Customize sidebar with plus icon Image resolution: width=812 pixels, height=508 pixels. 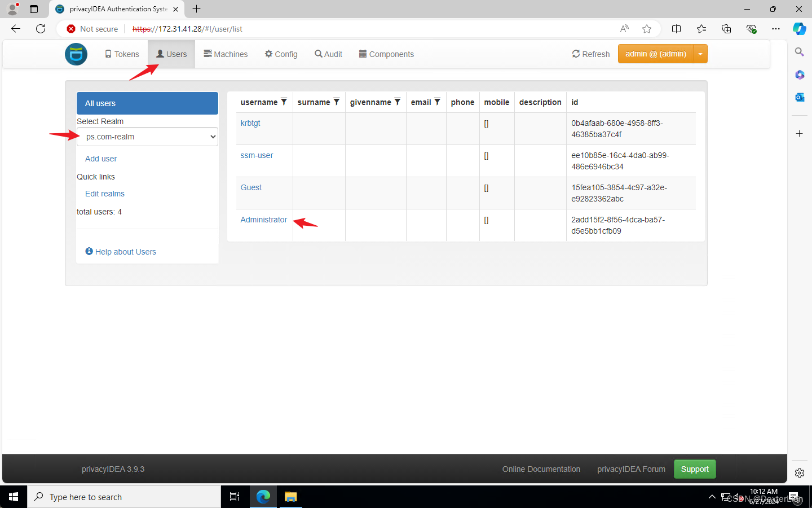pyautogui.click(x=800, y=134)
